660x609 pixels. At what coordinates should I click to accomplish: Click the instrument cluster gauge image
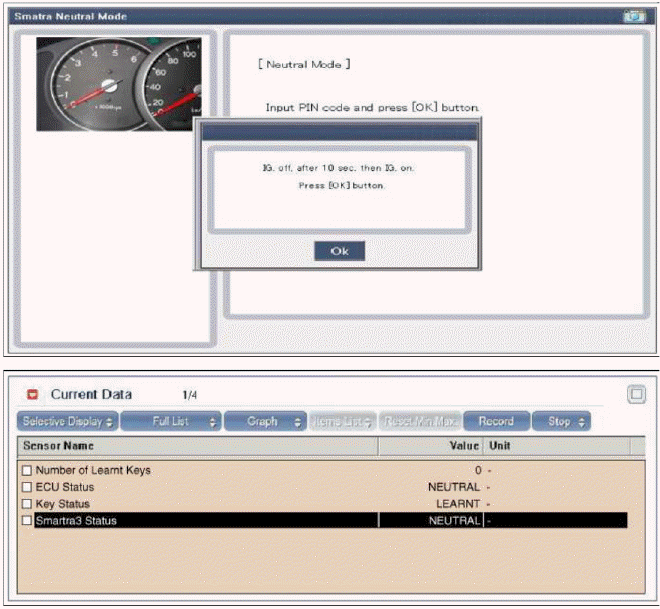(x=119, y=84)
